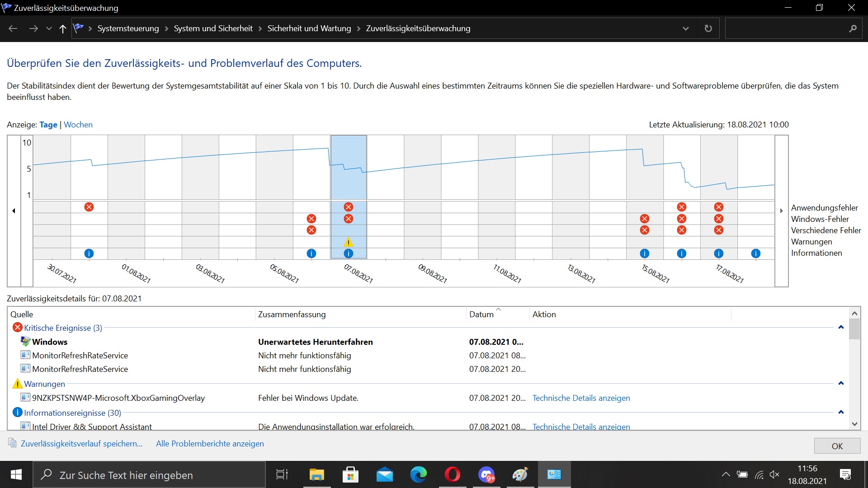Go up one level with the up arrow
The height and width of the screenshot is (488, 868).
pyautogui.click(x=63, y=28)
